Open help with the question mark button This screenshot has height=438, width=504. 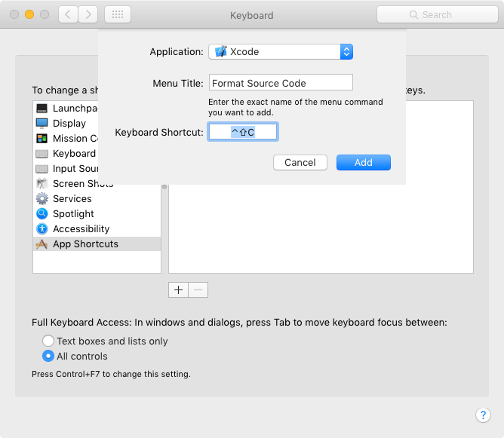click(483, 415)
